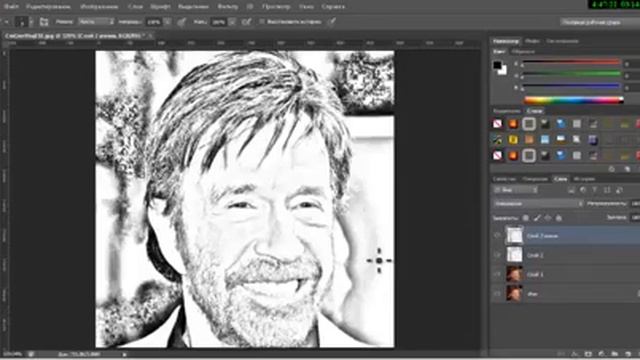Image resolution: width=640 pixels, height=360 pixels.
Task: Open the tool preset picker in options bar
Action: pyautogui.click(x=7, y=22)
